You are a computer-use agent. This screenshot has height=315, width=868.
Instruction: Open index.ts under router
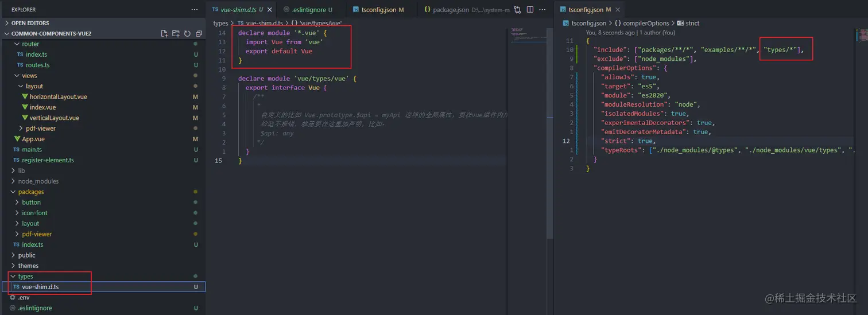click(x=36, y=55)
